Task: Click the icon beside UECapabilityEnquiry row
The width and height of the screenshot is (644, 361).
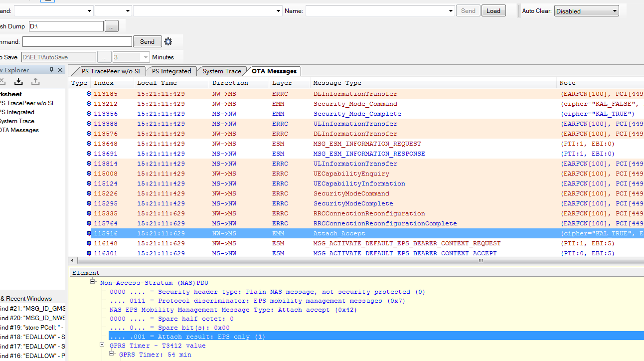Action: 88,173
